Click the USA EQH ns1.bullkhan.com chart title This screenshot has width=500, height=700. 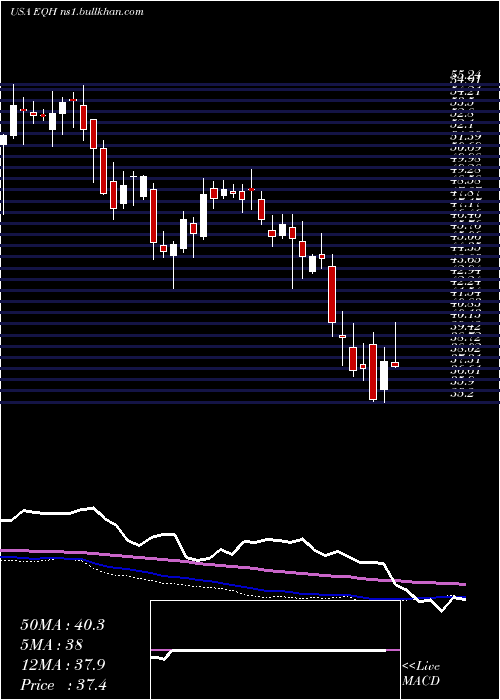[76, 12]
